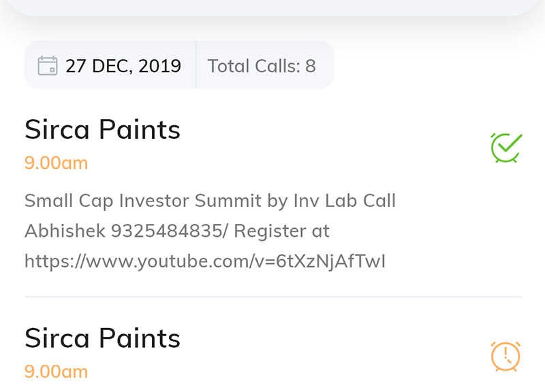The width and height of the screenshot is (545, 392).
Task: Tap the second entry's 9.00am time
Action: [x=56, y=372]
